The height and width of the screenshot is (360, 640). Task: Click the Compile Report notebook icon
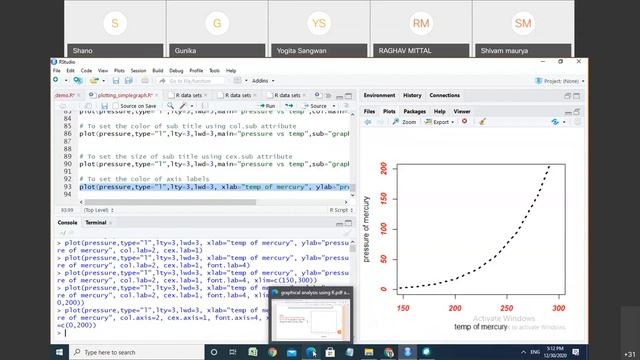205,106
